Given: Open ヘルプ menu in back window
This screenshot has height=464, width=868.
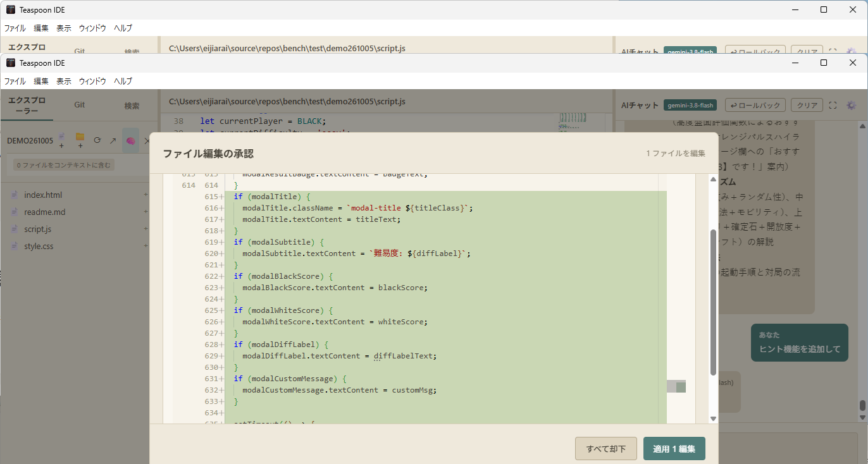Looking at the screenshot, I should coord(123,28).
